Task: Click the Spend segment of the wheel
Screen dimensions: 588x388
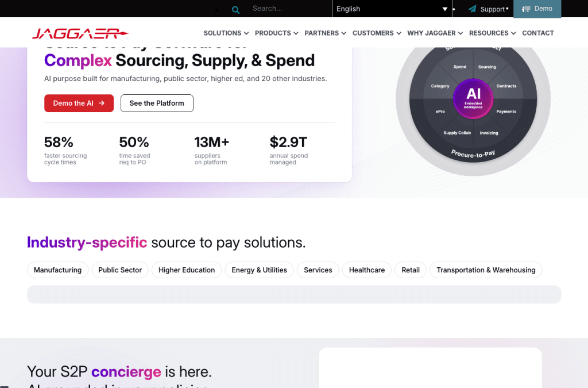Action: pos(460,67)
